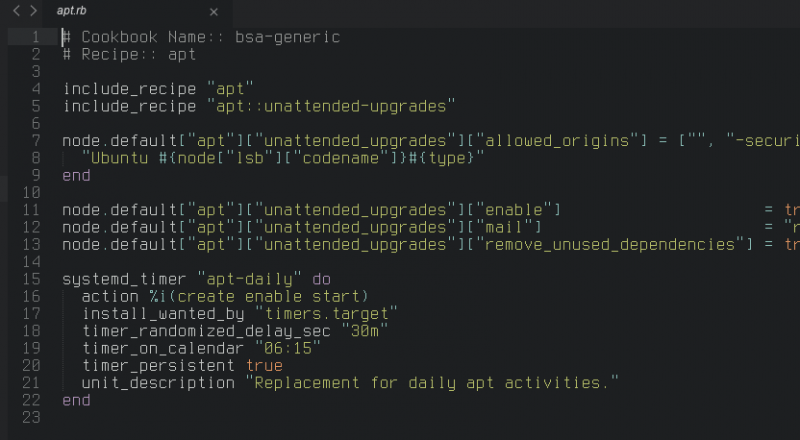
Task: Click the back navigation arrow
Action: click(17, 11)
